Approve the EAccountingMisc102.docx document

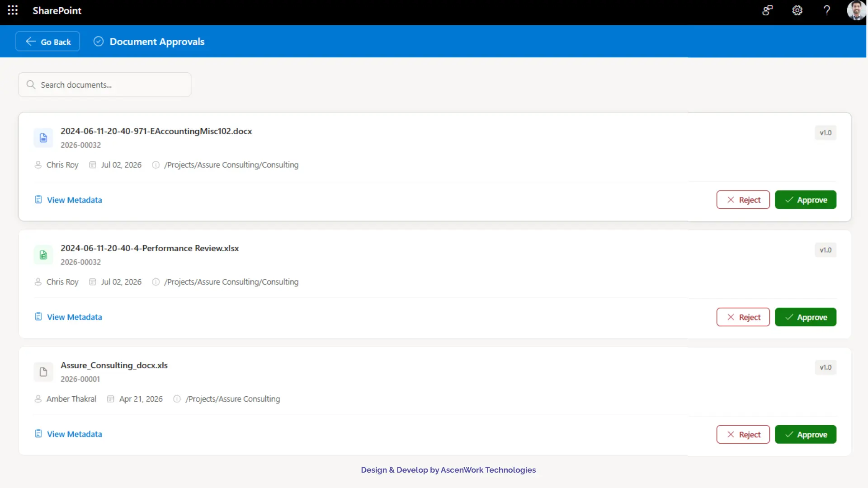(x=806, y=200)
